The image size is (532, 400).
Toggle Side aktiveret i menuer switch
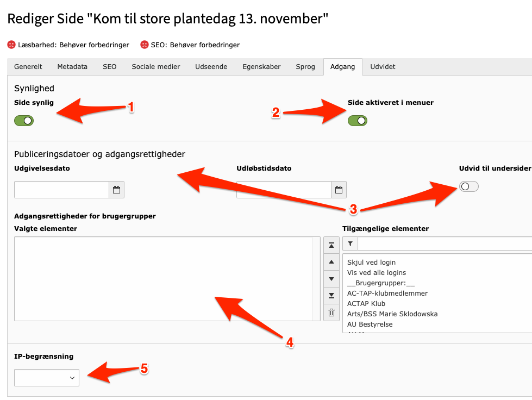point(357,121)
